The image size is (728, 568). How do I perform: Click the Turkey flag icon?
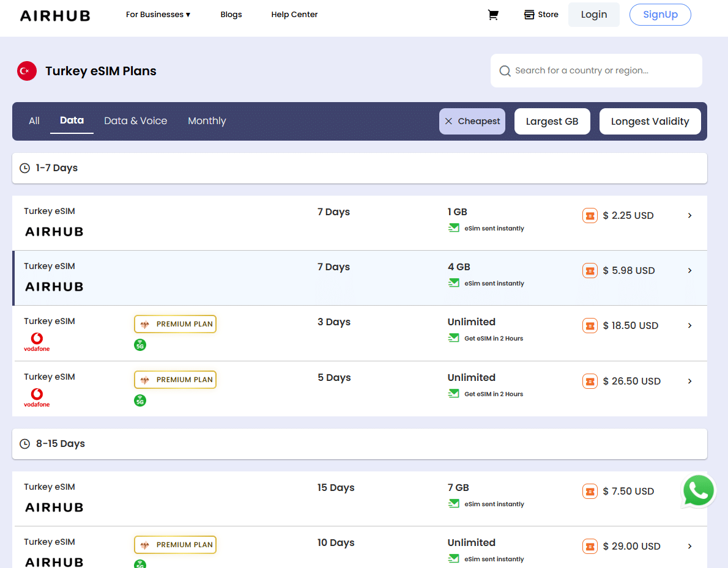(x=27, y=71)
